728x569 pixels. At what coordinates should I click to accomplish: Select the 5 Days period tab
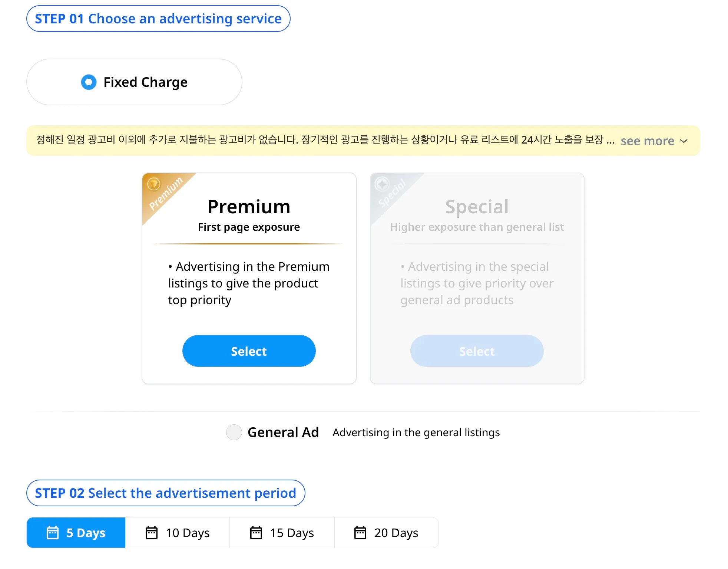click(x=76, y=533)
